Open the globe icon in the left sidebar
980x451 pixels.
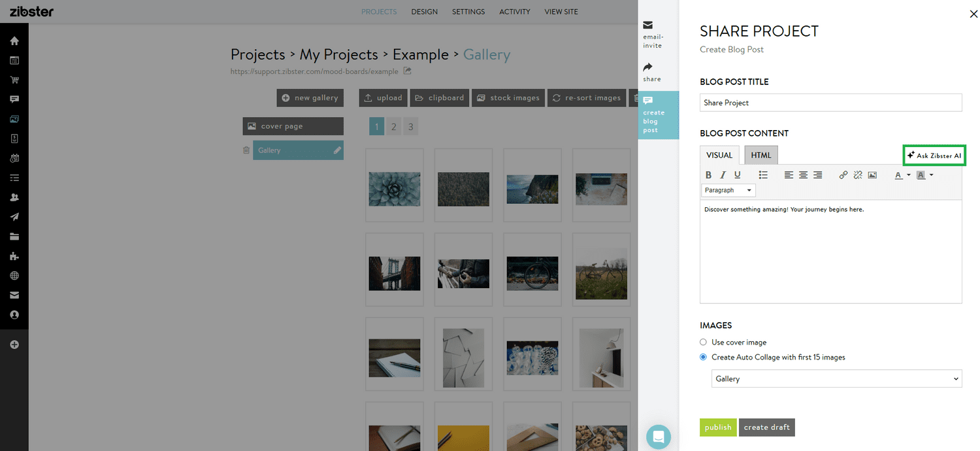pos(14,276)
